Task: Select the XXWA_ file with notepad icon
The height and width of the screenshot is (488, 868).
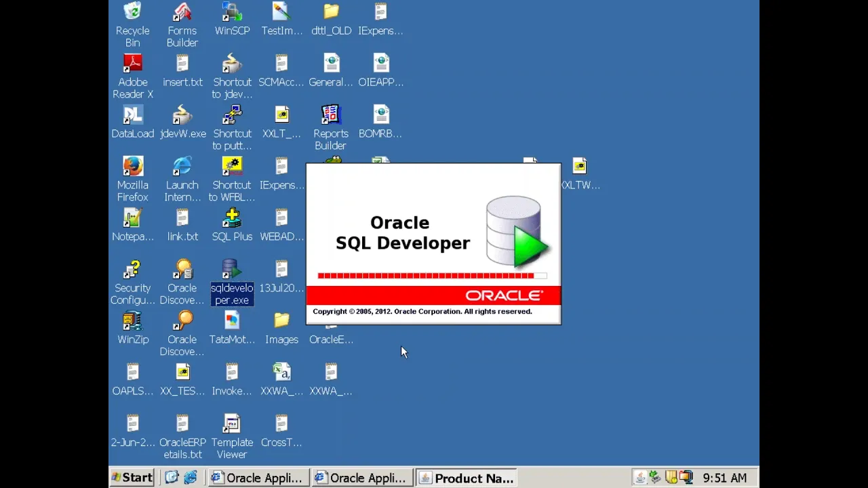Action: point(331,380)
